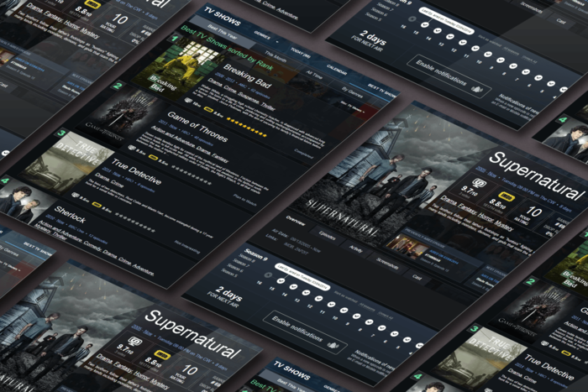Image resolution: width=588 pixels, height=392 pixels.
Task: Click the green rank 1 badge on Breaking Bad
Action: point(175,38)
